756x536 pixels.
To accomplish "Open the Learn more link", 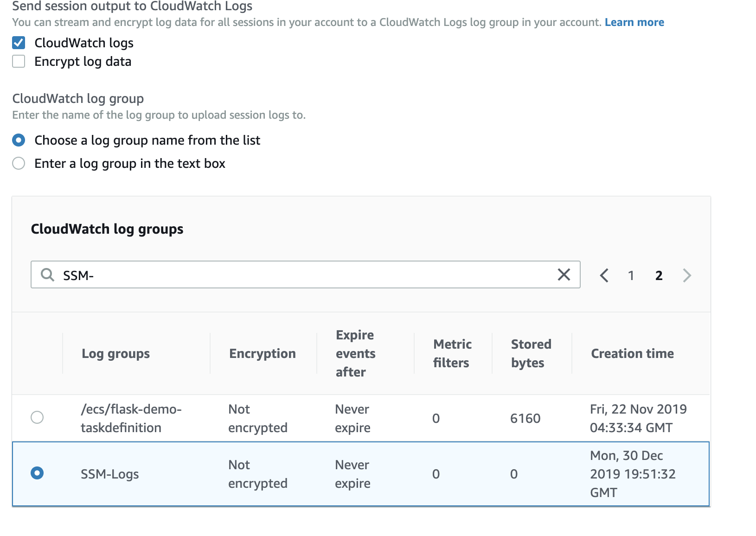I will (634, 22).
